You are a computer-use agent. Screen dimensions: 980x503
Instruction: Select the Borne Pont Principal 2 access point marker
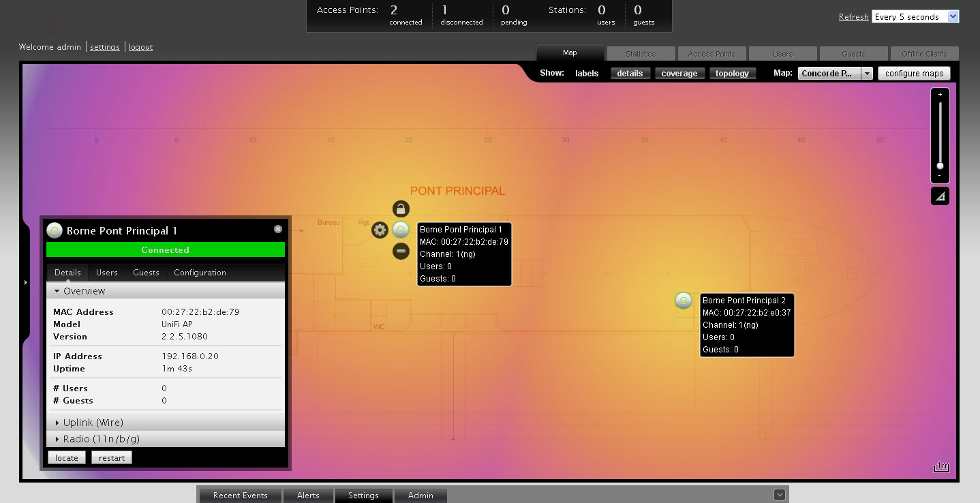click(683, 301)
